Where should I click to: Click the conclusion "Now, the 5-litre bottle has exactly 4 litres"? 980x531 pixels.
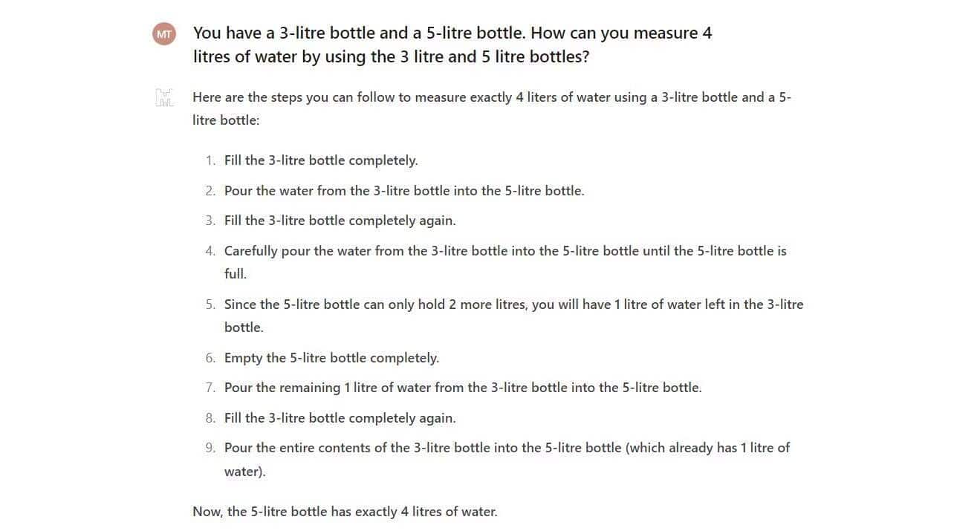point(345,512)
